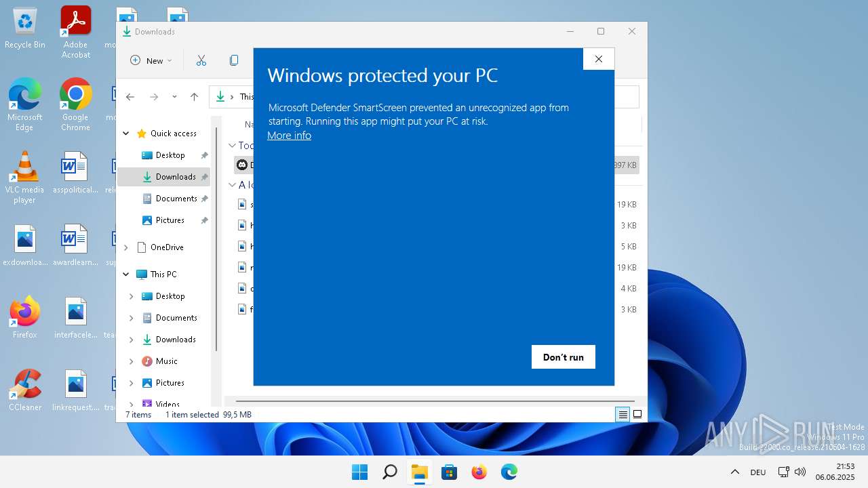868x488 pixels.
Task: Select Music folder in tree
Action: [166, 361]
